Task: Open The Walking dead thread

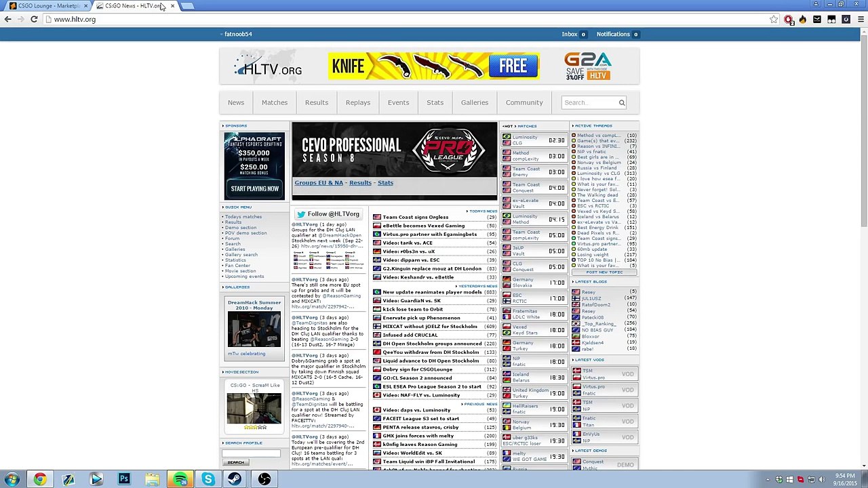Action: [597, 195]
